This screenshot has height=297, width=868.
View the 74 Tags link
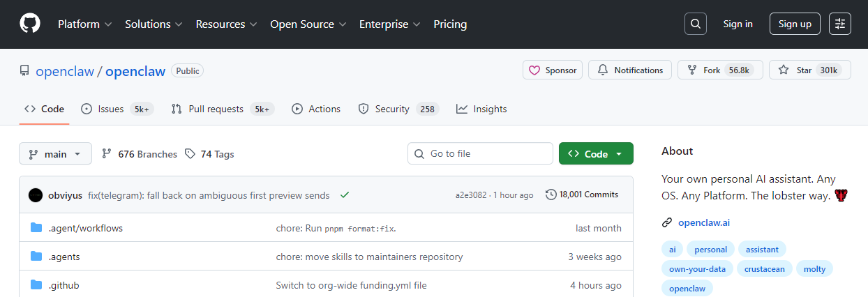tap(209, 154)
